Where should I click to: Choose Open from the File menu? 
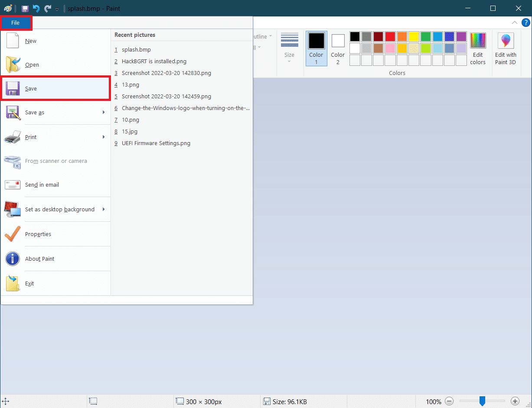[55, 65]
